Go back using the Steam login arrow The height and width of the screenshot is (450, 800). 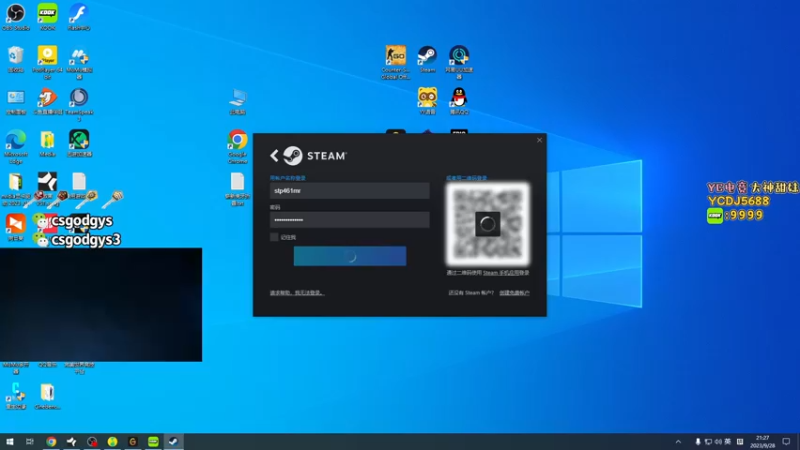274,156
